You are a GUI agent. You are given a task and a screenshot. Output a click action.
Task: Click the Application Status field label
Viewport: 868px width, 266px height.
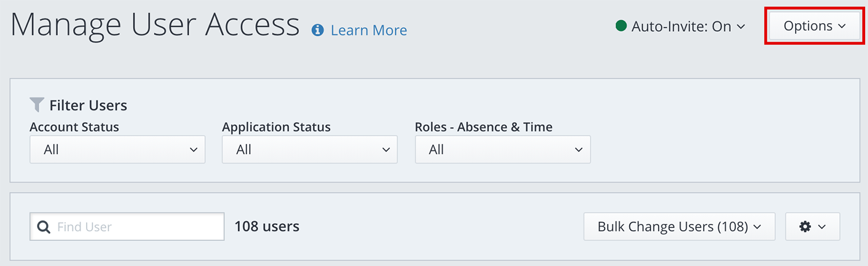pos(276,127)
